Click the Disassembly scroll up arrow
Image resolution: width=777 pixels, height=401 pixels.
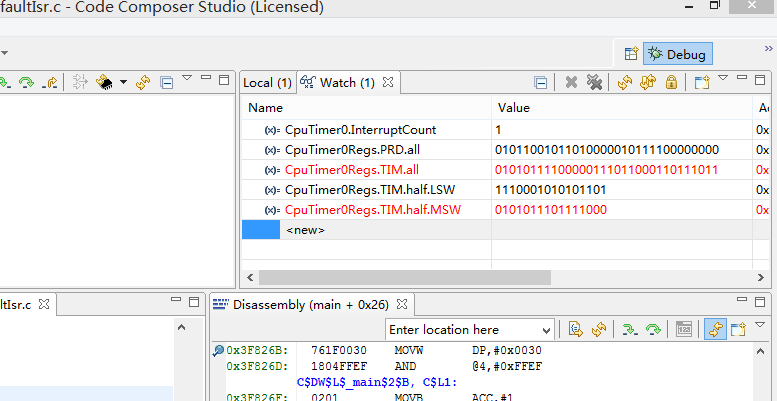tap(761, 351)
